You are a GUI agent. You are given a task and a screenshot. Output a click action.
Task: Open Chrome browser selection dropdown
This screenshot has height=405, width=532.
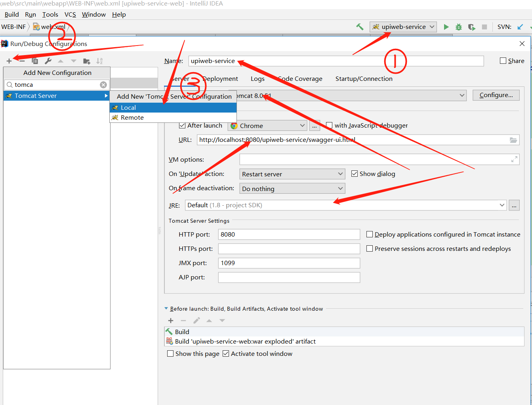click(x=267, y=126)
